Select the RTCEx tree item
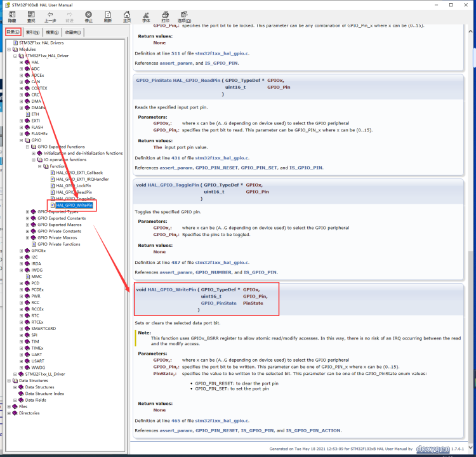The height and width of the screenshot is (457, 476). tap(37, 322)
